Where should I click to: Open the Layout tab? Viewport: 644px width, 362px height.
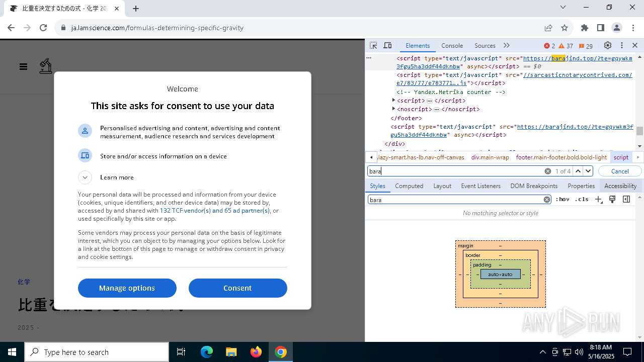click(x=442, y=186)
